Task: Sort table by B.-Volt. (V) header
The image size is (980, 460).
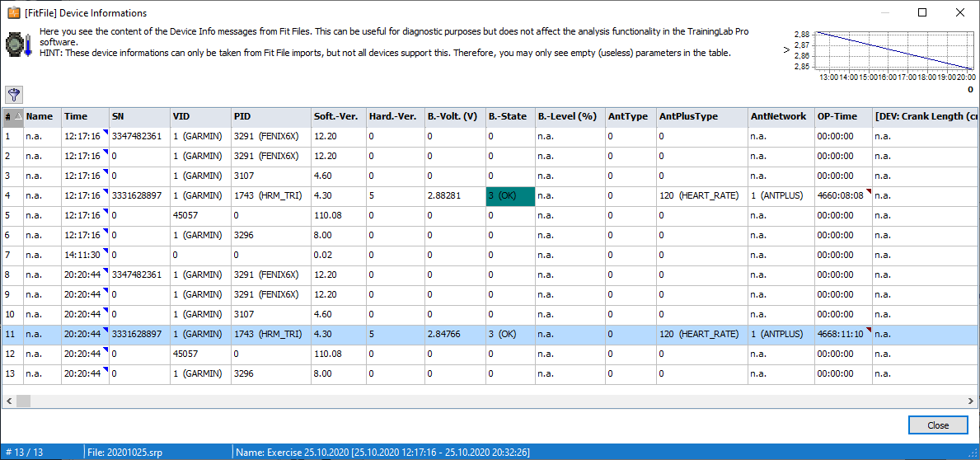Action: [452, 116]
